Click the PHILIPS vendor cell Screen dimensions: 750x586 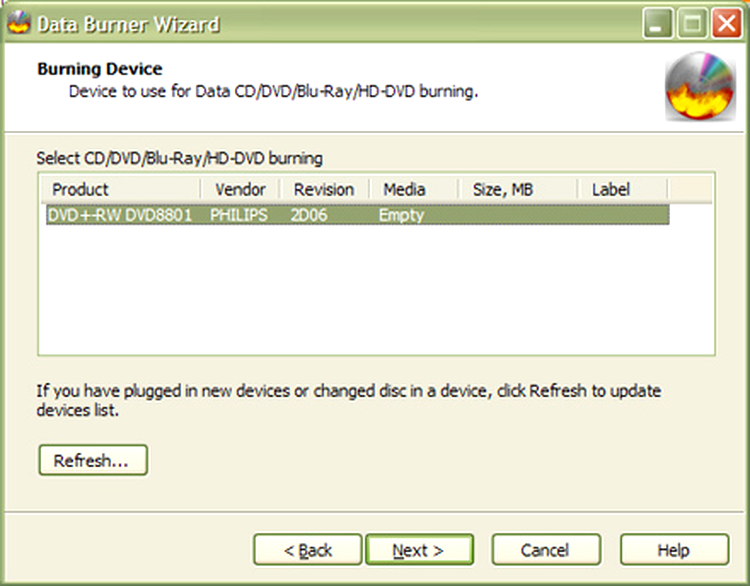pos(239,215)
